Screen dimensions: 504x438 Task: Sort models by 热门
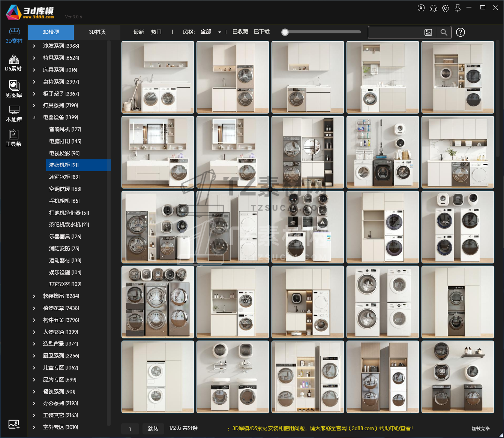click(x=156, y=32)
